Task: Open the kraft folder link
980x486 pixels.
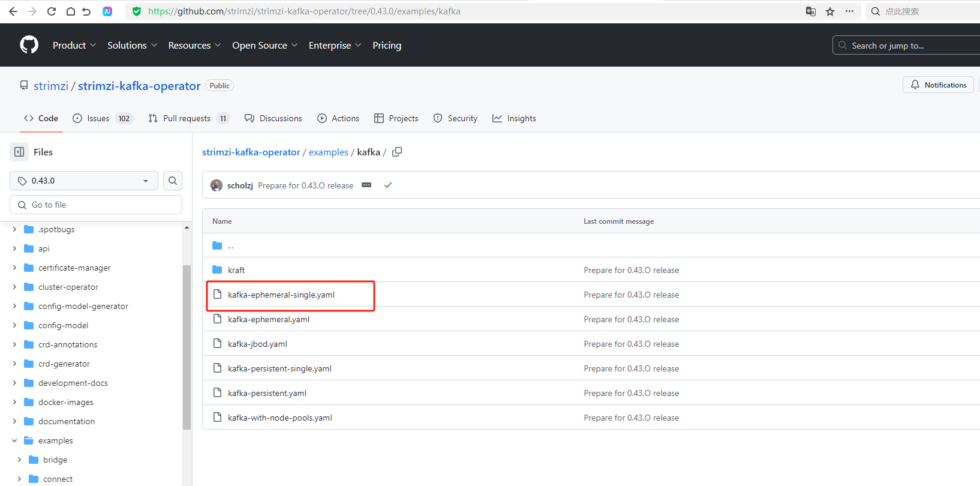Action: point(236,270)
